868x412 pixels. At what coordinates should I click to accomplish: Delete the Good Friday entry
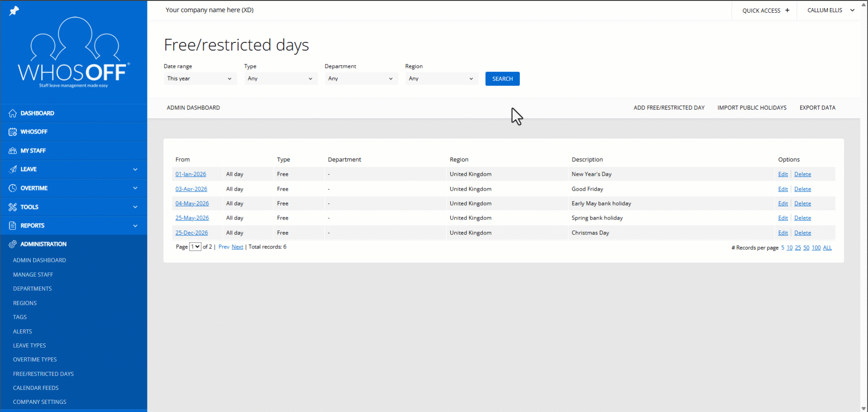802,189
